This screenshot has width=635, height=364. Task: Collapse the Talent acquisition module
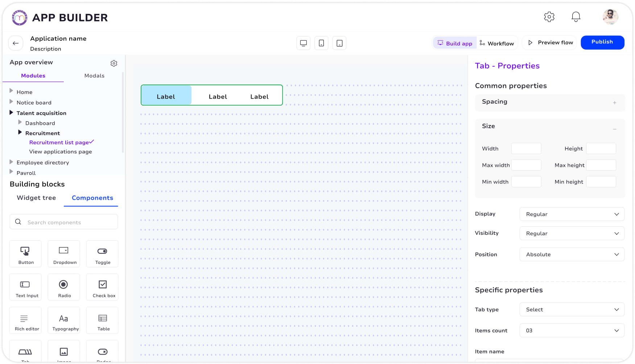[x=11, y=112]
